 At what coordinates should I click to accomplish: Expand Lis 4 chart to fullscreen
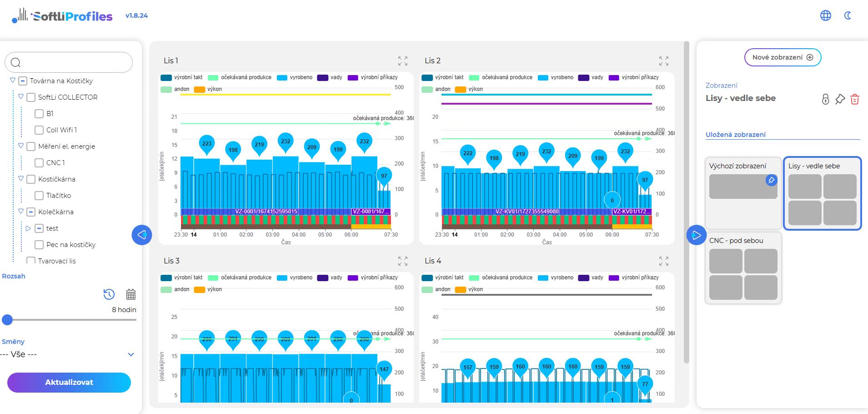[664, 261]
